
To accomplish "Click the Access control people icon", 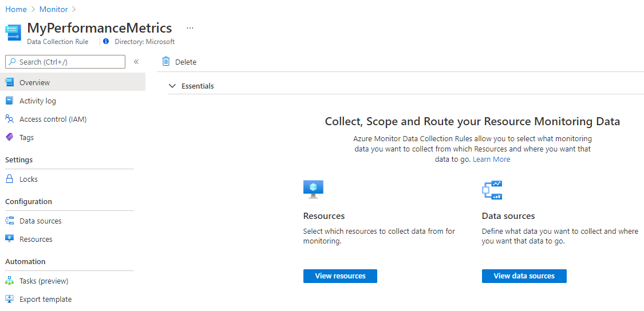I will pos(10,119).
